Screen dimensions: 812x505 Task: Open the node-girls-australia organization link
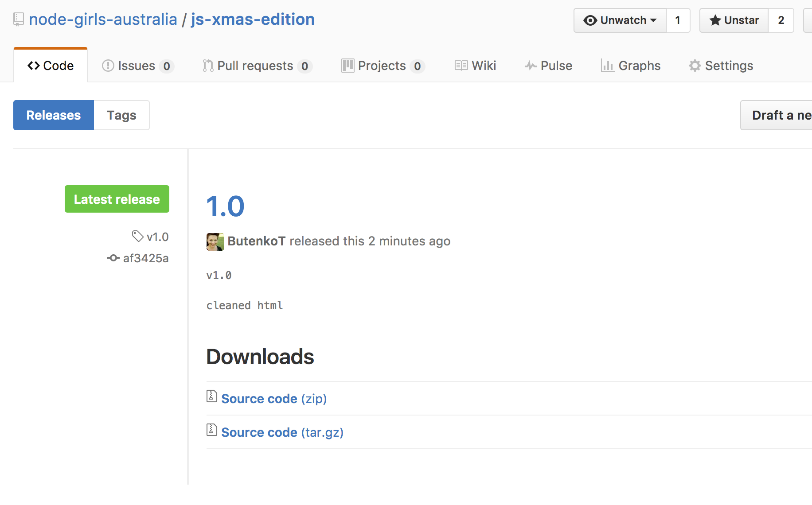click(103, 19)
